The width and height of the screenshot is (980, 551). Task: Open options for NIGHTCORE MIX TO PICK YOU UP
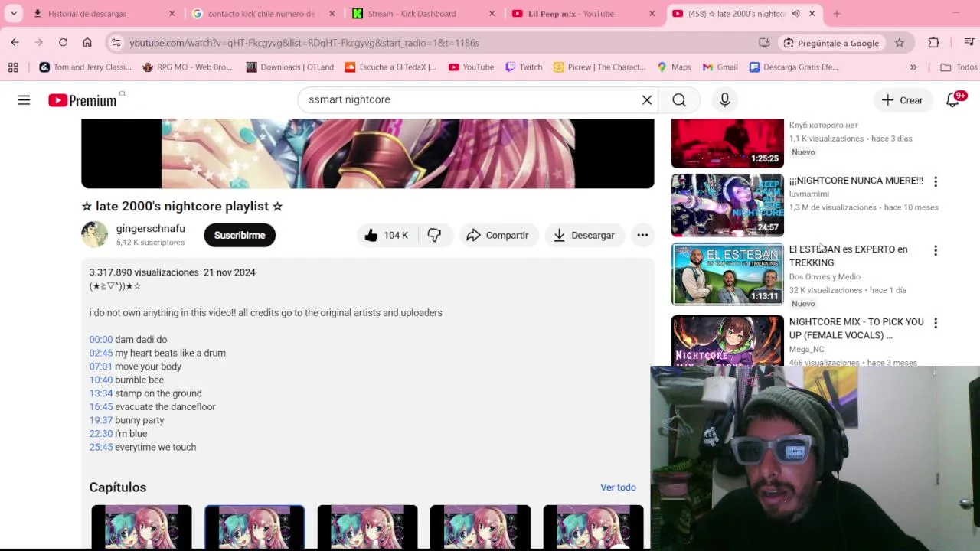pyautogui.click(x=935, y=323)
